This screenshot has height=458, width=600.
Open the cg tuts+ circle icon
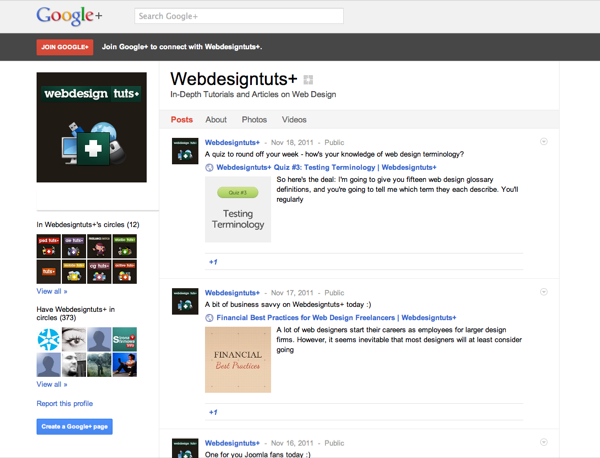[x=99, y=272]
